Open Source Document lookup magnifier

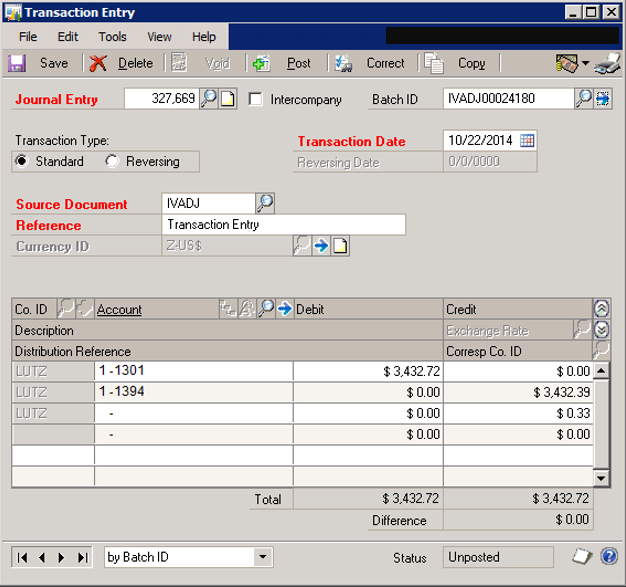(x=265, y=203)
